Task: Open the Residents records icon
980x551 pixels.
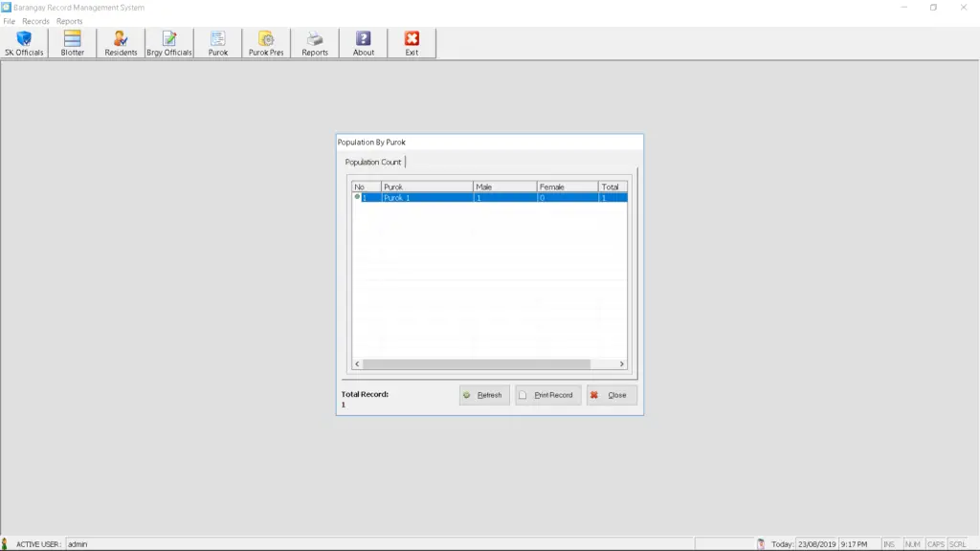Action: pyautogui.click(x=121, y=42)
